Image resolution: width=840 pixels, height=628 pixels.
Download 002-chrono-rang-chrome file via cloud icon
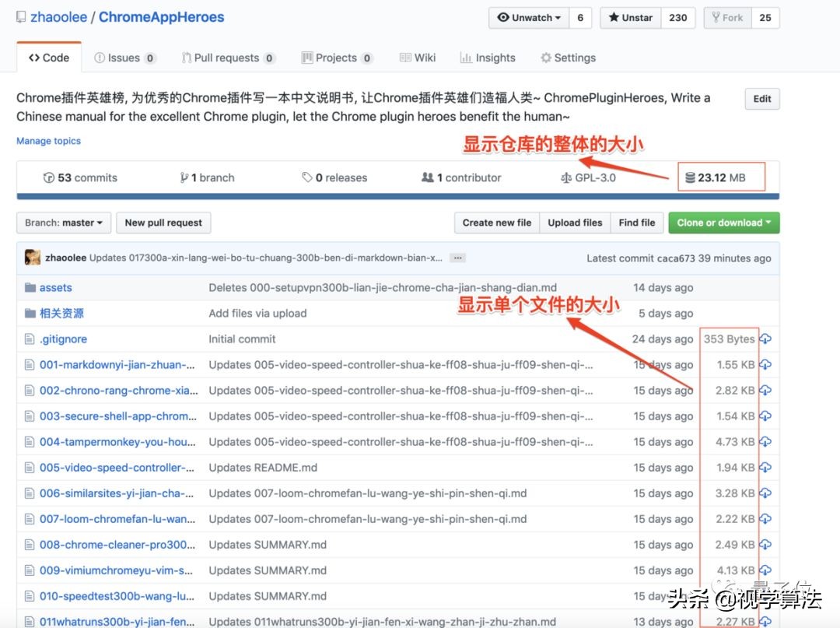[765, 390]
